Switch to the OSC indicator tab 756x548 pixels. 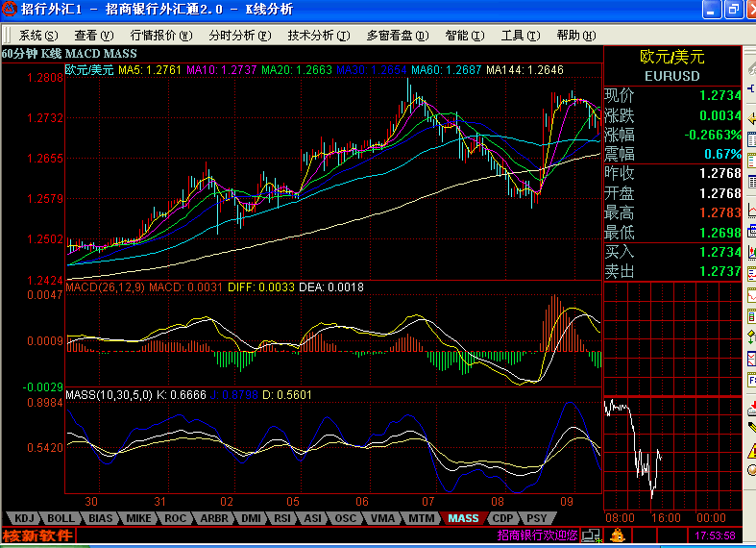(345, 518)
